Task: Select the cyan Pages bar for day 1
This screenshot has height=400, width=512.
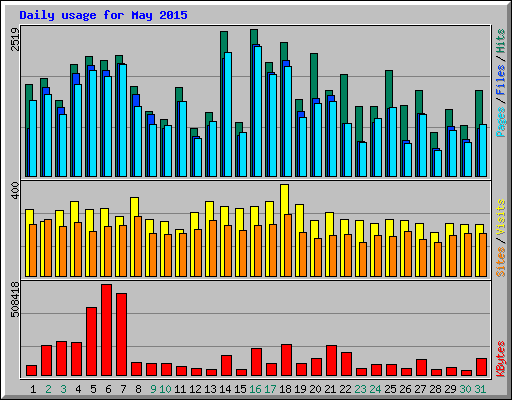Action: 33,138
